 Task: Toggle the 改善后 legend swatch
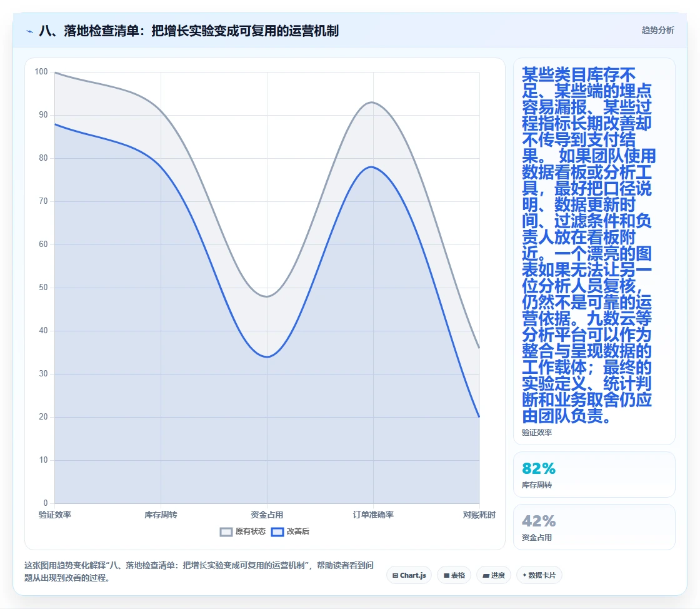tap(277, 531)
